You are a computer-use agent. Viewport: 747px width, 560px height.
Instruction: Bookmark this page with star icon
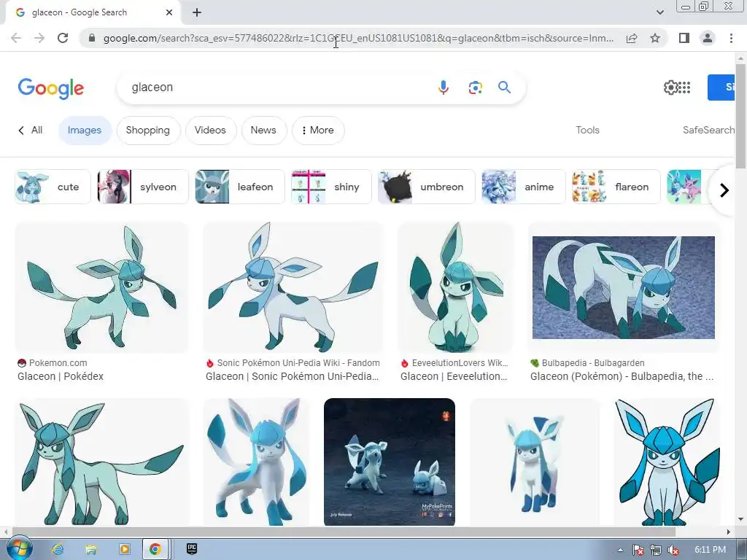[655, 38]
